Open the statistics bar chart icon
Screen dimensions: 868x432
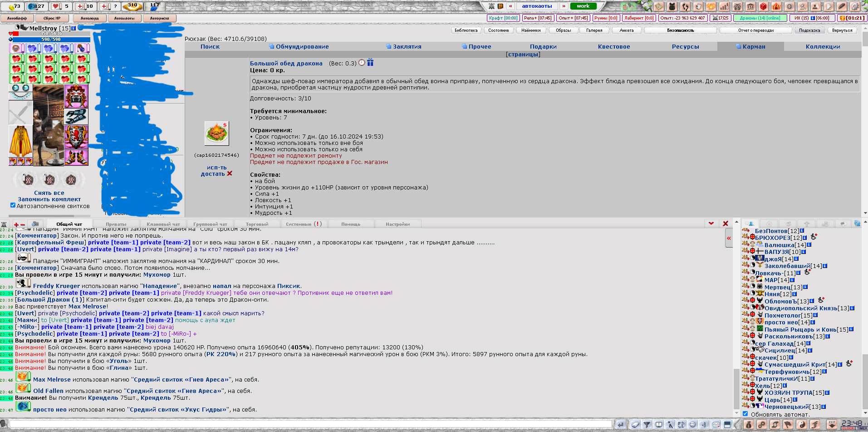point(724,6)
